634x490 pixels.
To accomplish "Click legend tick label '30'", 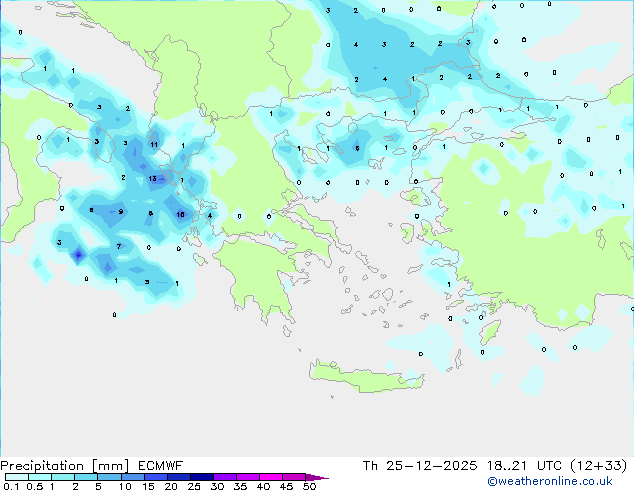I will (x=218, y=486).
